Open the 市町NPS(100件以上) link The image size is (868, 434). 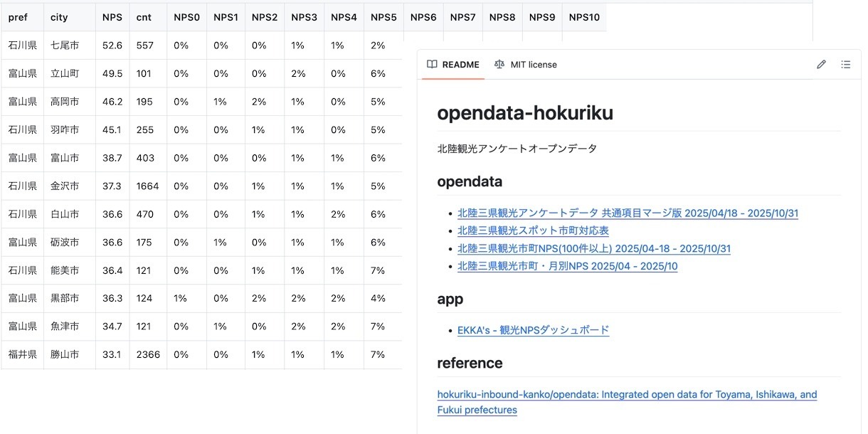pos(593,249)
